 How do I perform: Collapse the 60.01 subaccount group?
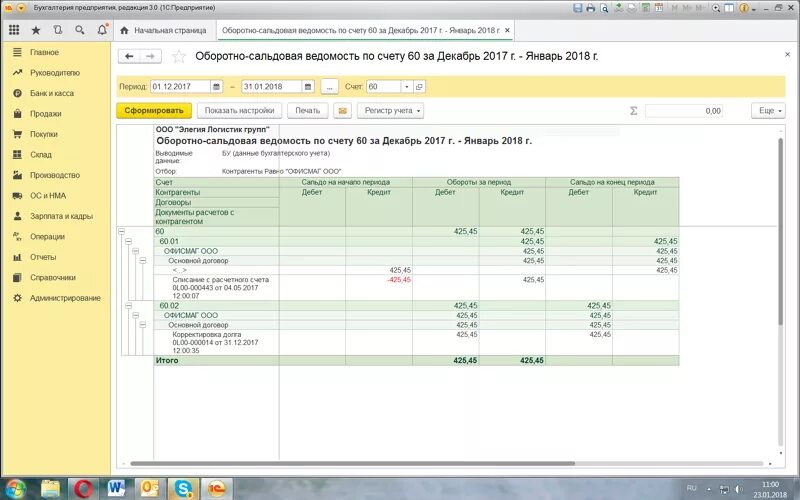pyautogui.click(x=129, y=241)
